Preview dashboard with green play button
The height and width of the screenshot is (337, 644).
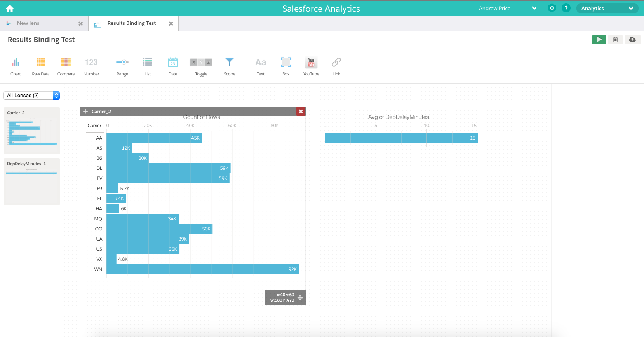[x=599, y=39]
